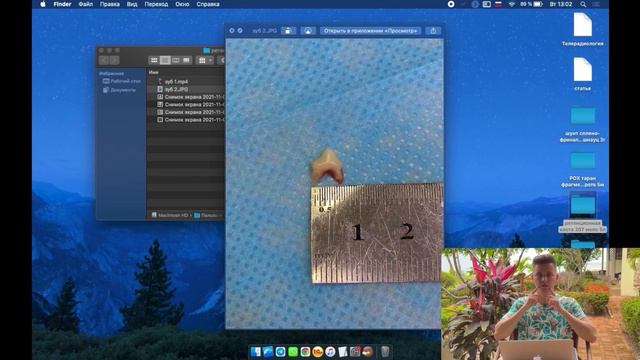
Task: Select the ретенционная киста desktop folder
Action: [582, 213]
